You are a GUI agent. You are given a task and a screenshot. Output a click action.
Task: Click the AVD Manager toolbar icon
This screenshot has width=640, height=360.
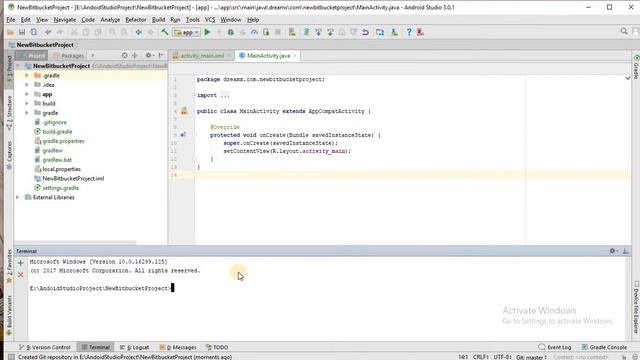pos(292,32)
